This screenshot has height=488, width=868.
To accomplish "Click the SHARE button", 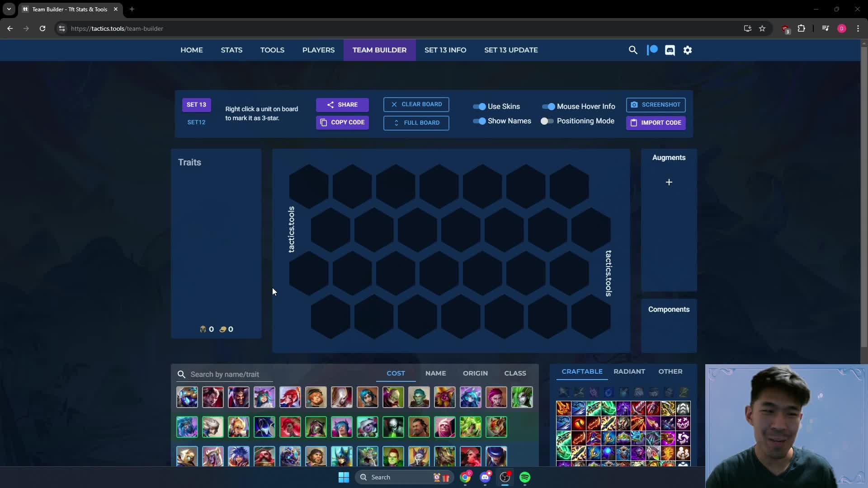I will point(342,105).
